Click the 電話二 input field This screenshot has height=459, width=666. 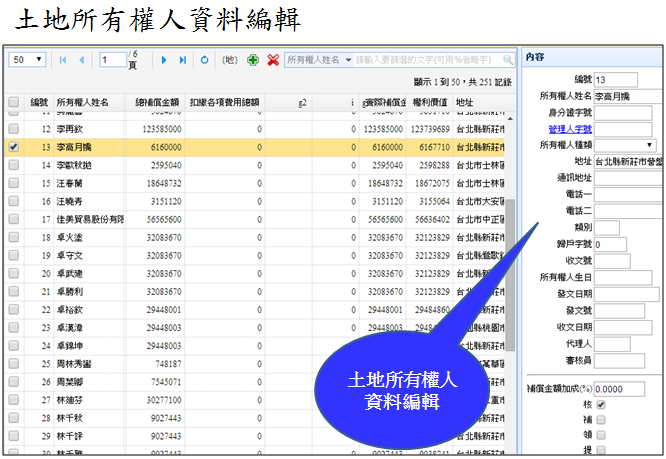[628, 211]
